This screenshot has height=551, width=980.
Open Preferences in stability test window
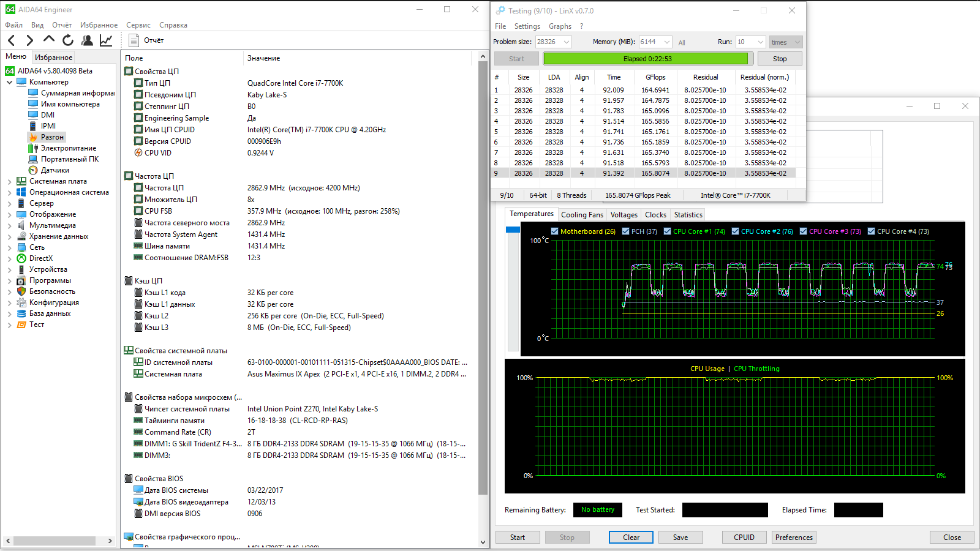794,538
